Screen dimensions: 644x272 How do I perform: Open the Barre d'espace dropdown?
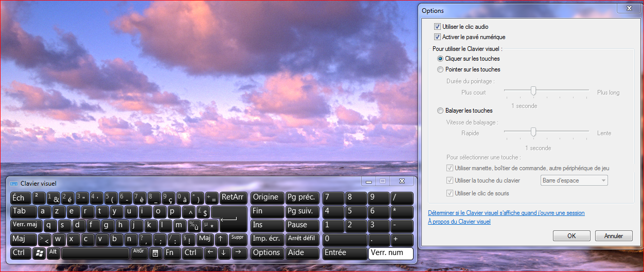pos(574,180)
